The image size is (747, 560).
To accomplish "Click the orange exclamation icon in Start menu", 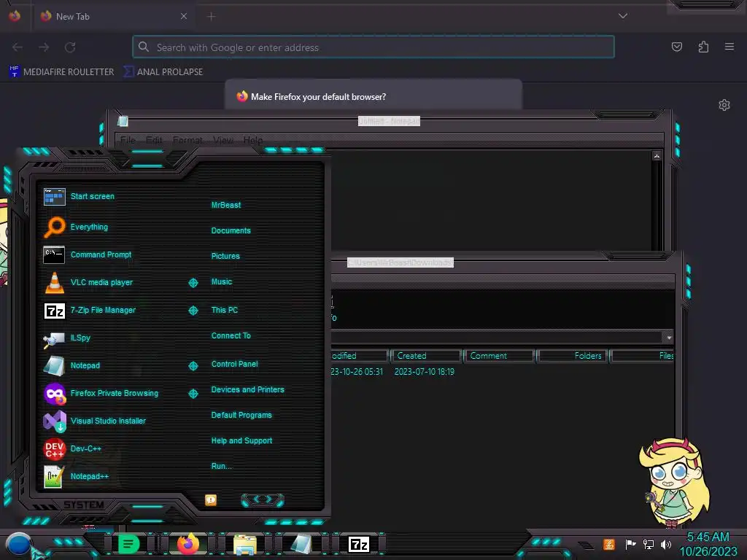I will point(211,500).
